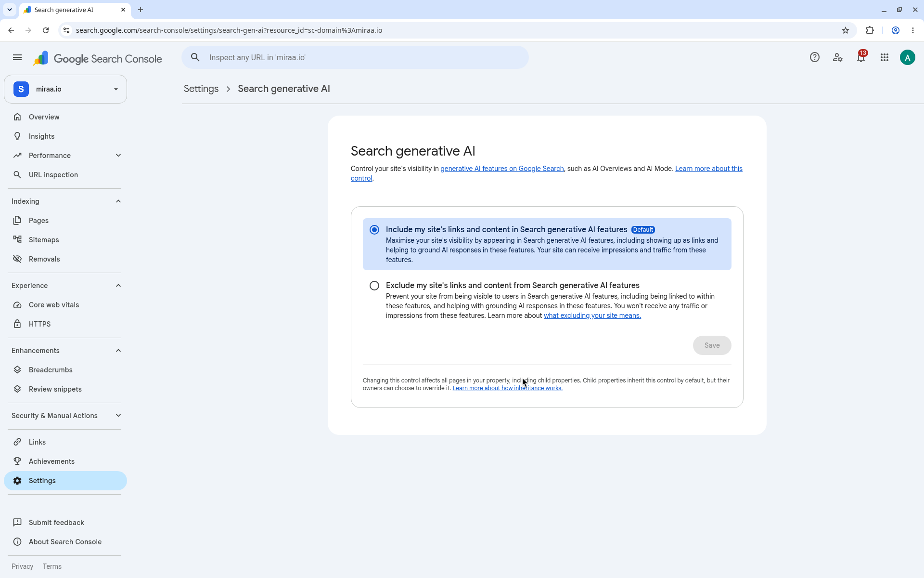Focus the Inspect any URL search field
Viewport: 924px width, 578px height.
[x=355, y=58]
